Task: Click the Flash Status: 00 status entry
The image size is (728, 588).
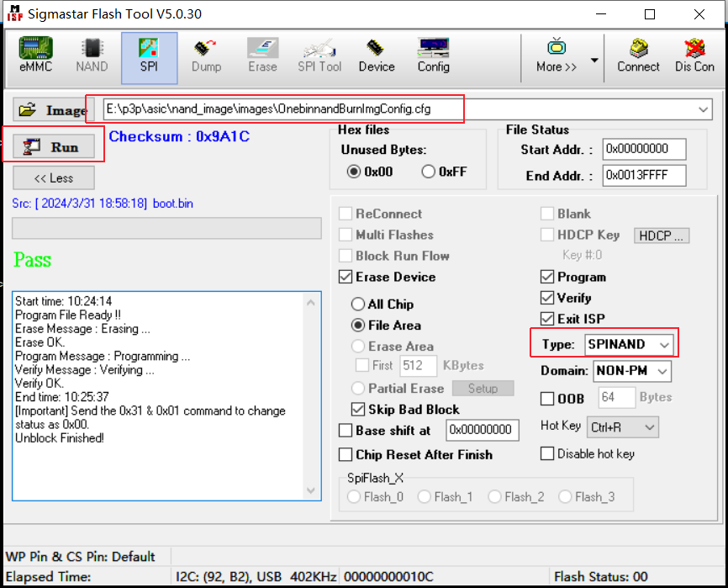Action: (601, 577)
